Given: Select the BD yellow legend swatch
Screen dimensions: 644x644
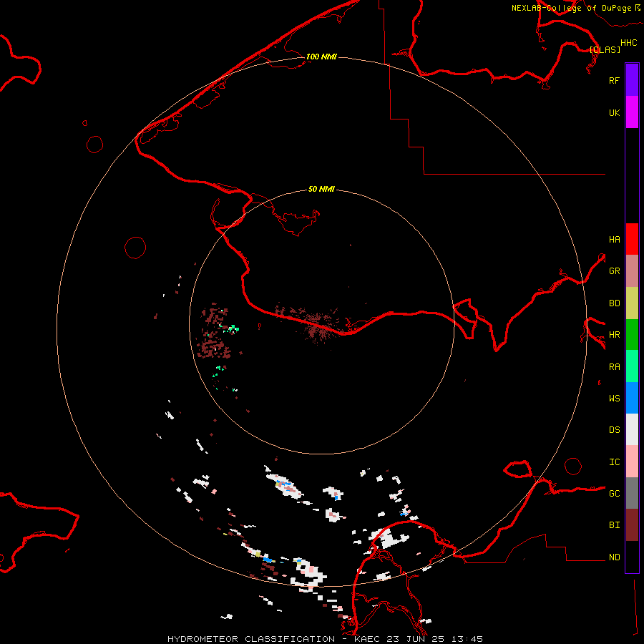Looking at the screenshot, I should point(632,303).
